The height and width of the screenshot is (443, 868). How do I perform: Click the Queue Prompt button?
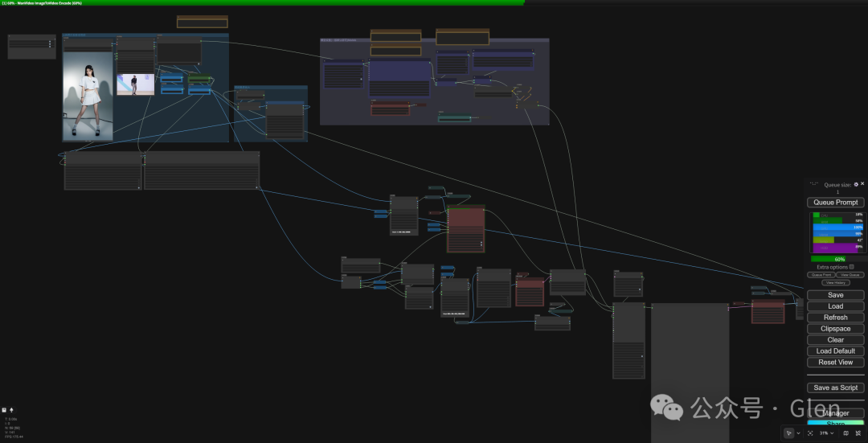pyautogui.click(x=835, y=202)
